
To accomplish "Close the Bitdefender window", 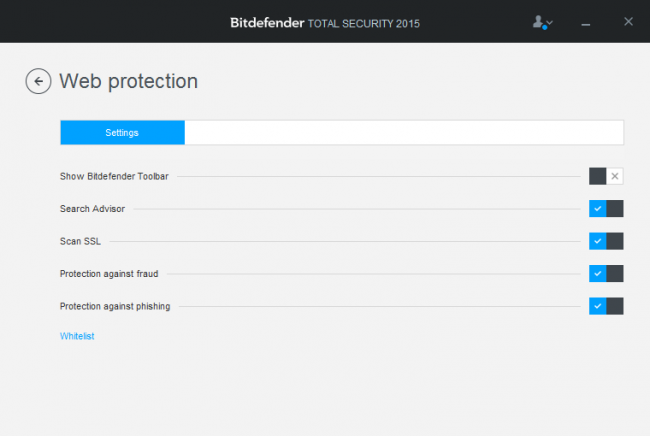I will [x=627, y=22].
